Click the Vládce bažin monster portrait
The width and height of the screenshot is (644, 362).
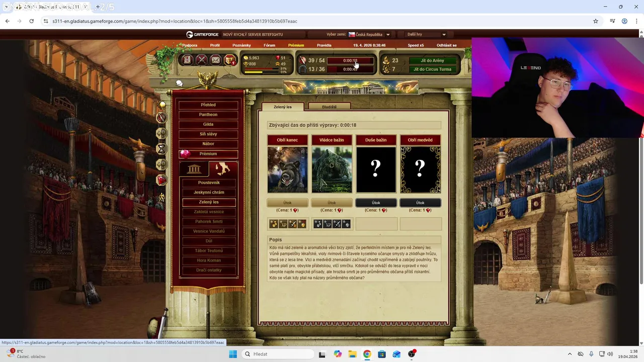coord(332,170)
